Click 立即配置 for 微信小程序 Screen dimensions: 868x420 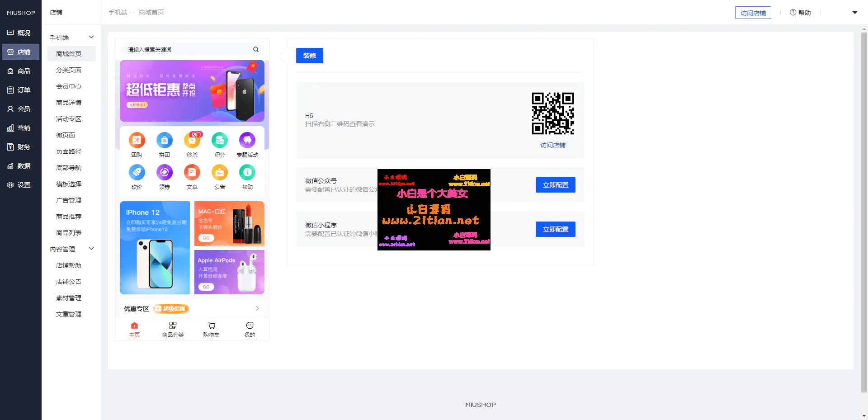pyautogui.click(x=556, y=229)
